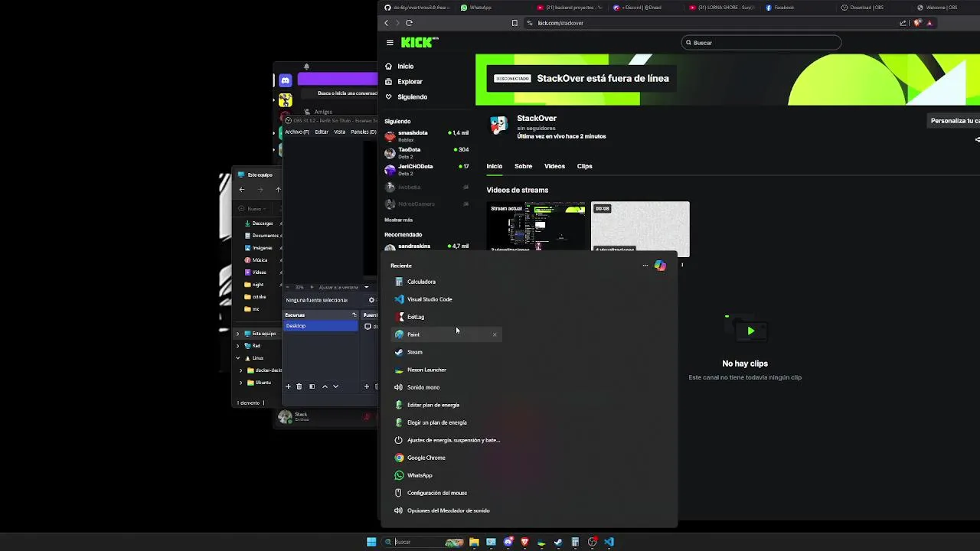Move scene up in OBS
Viewport: 980px width, 551px height.
[325, 386]
